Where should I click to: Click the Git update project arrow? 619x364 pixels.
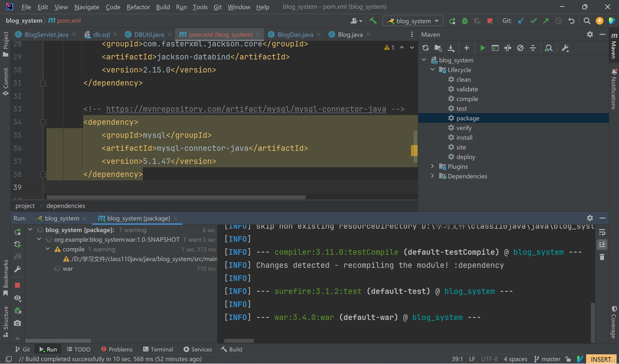tap(521, 21)
